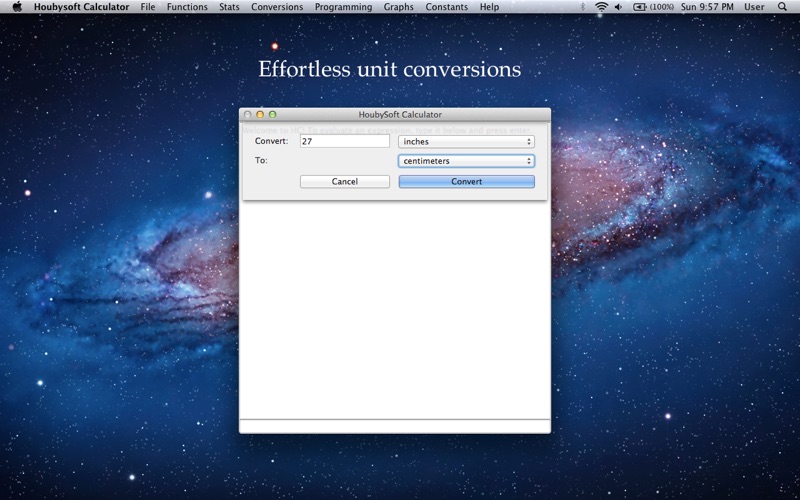Click the volume speaker icon

[618, 7]
